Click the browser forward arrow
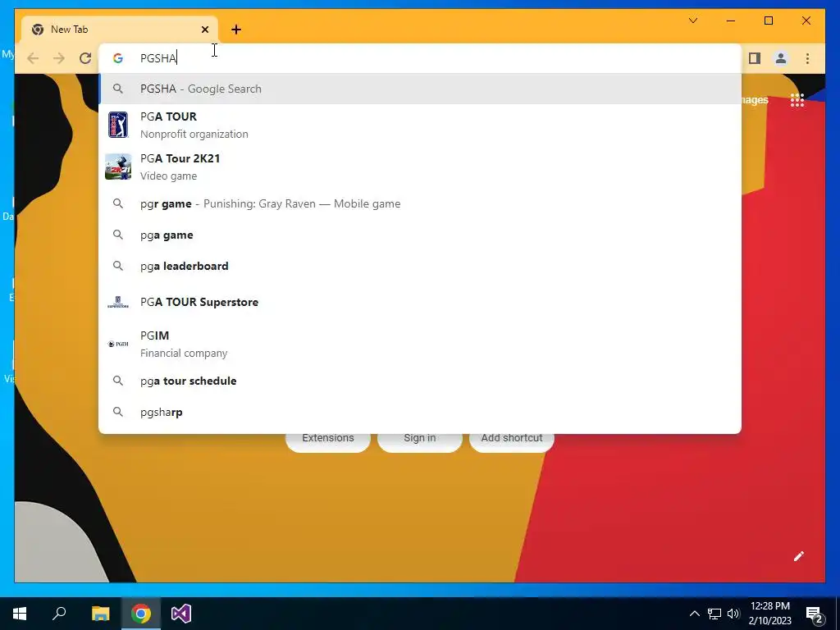 [x=59, y=58]
